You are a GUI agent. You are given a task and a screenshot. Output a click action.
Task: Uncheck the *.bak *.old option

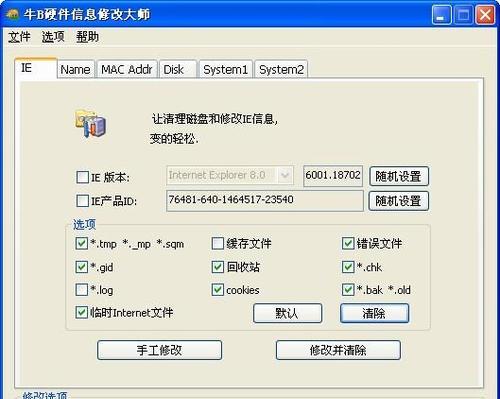coord(348,290)
